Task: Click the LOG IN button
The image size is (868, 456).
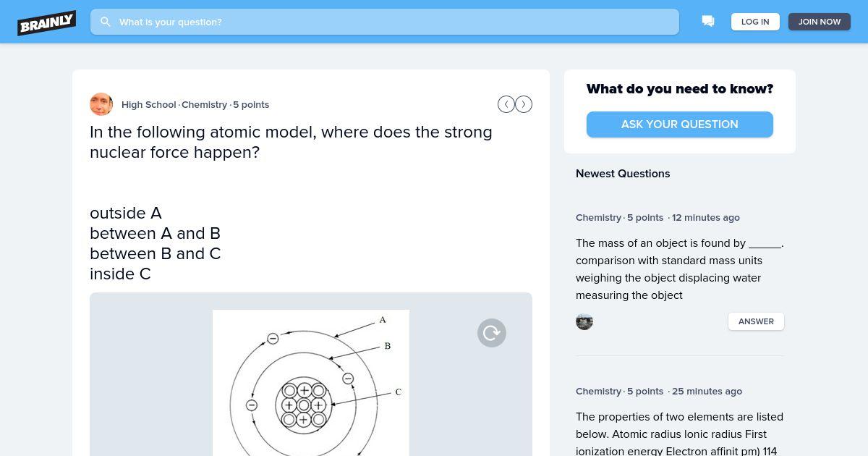Action: click(755, 22)
